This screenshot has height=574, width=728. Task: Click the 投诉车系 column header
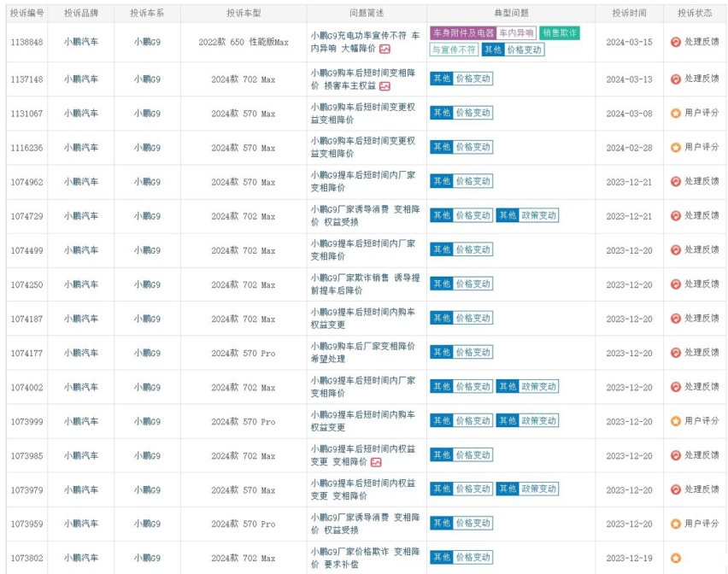(x=147, y=13)
